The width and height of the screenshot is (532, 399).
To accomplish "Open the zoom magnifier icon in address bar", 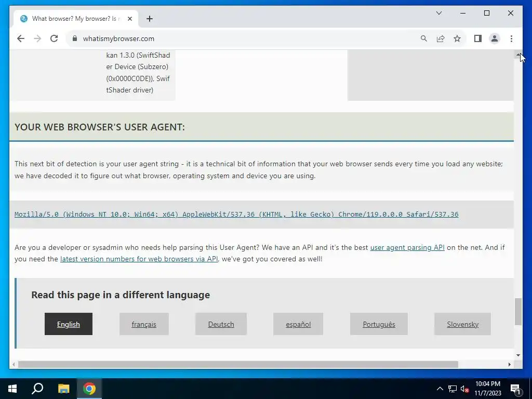I will 424,38.
